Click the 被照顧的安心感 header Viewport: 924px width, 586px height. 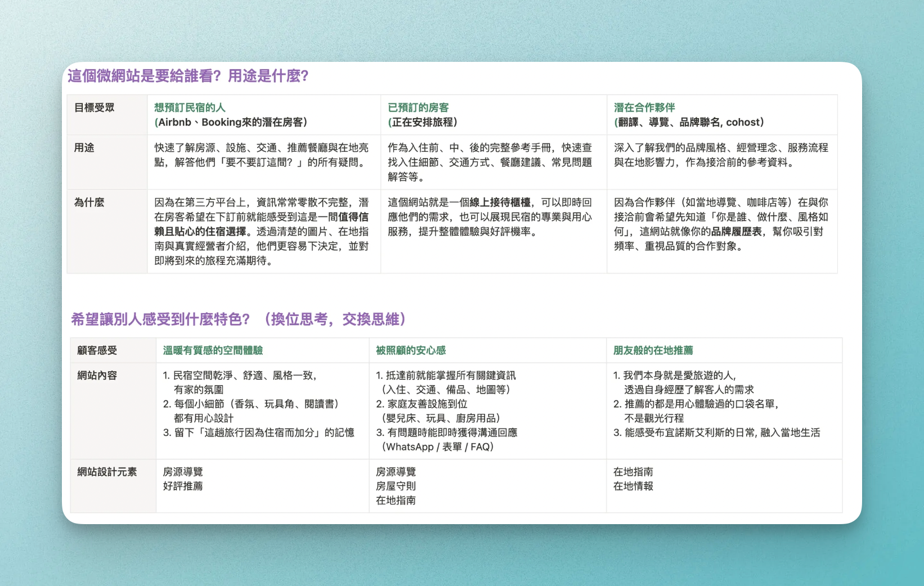click(x=411, y=350)
